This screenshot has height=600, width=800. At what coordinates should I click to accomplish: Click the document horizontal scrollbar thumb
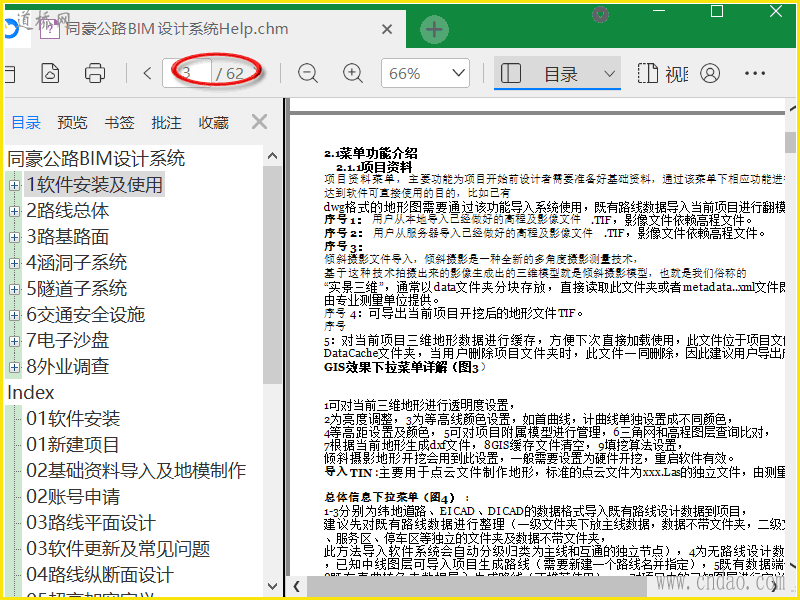[476, 586]
